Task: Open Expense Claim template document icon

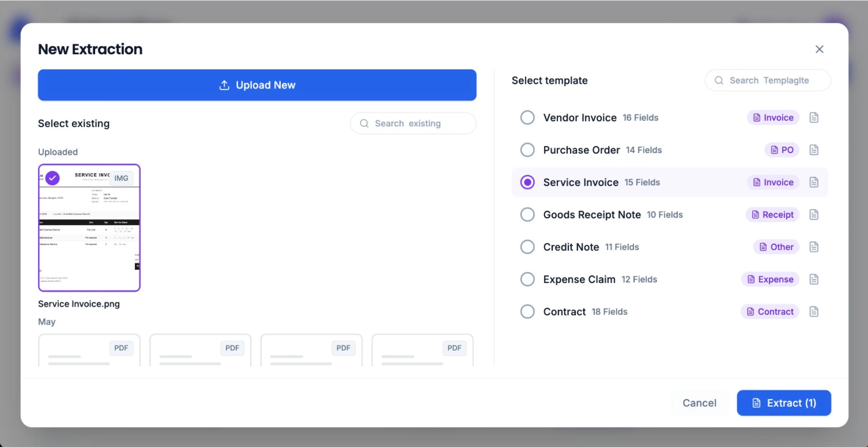Action: point(814,279)
